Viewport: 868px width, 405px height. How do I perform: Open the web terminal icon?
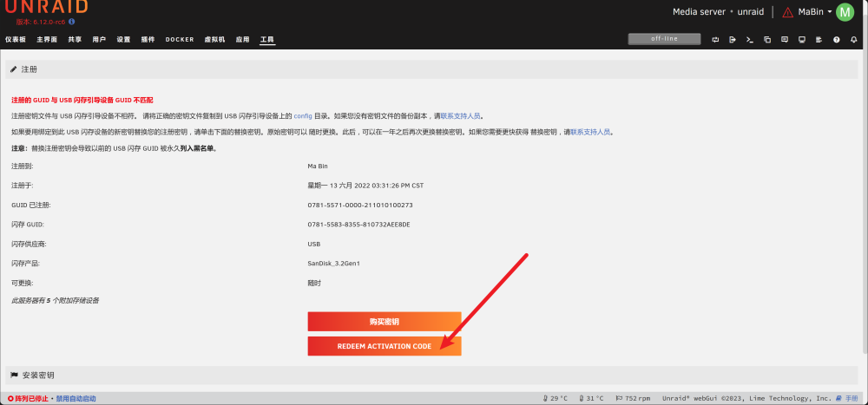point(750,40)
